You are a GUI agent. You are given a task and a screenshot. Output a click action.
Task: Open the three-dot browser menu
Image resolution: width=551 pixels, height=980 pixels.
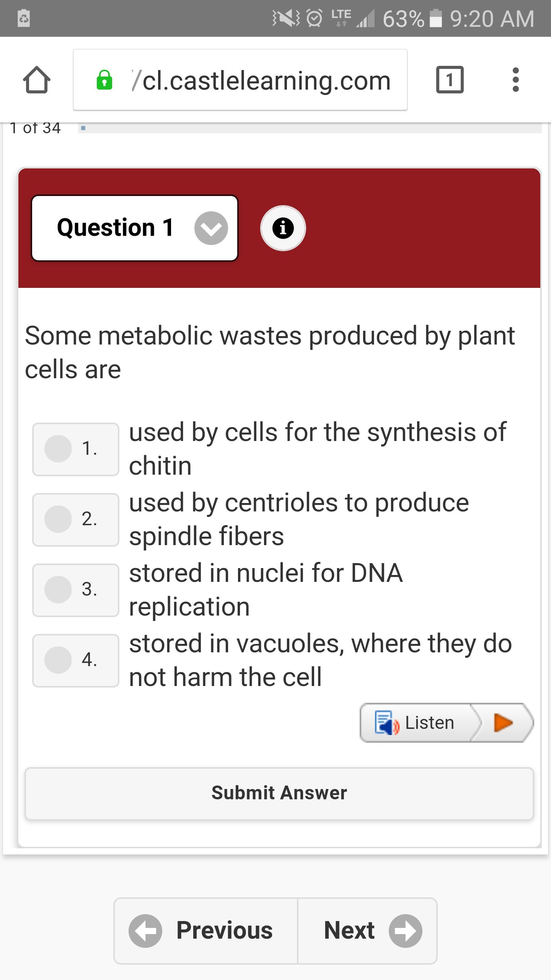click(515, 80)
